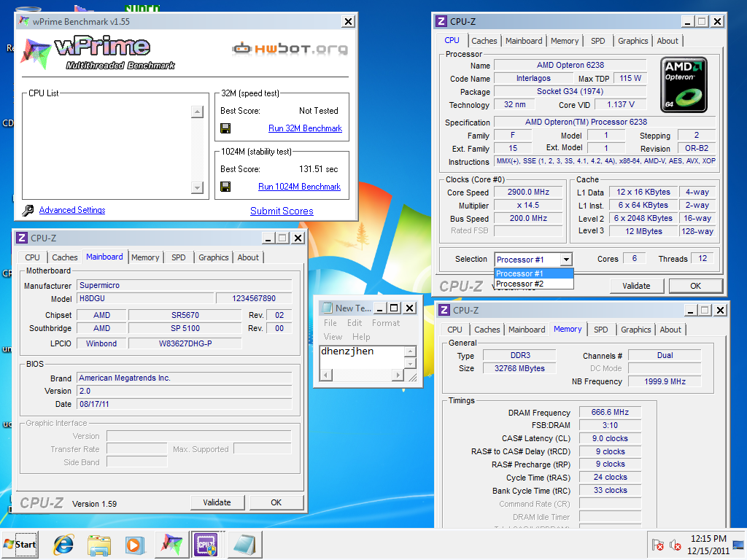Click the Run 32M Benchmark link
The width and height of the screenshot is (747, 560).
[306, 128]
